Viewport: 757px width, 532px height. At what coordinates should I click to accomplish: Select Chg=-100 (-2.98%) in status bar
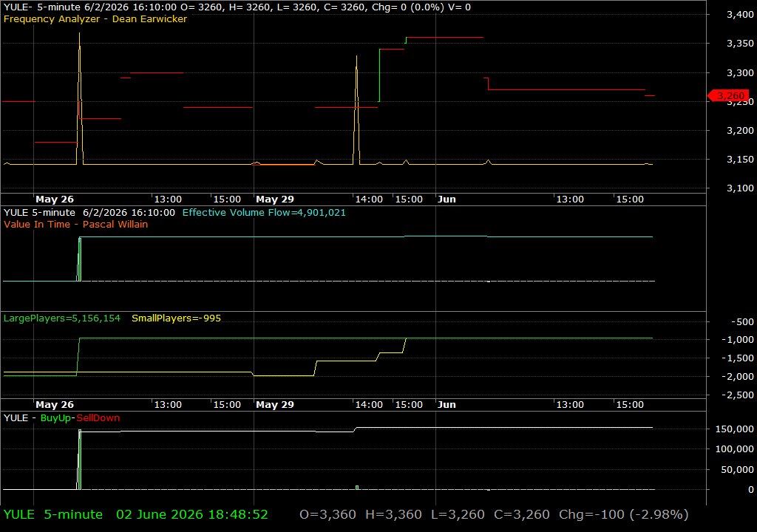624,514
